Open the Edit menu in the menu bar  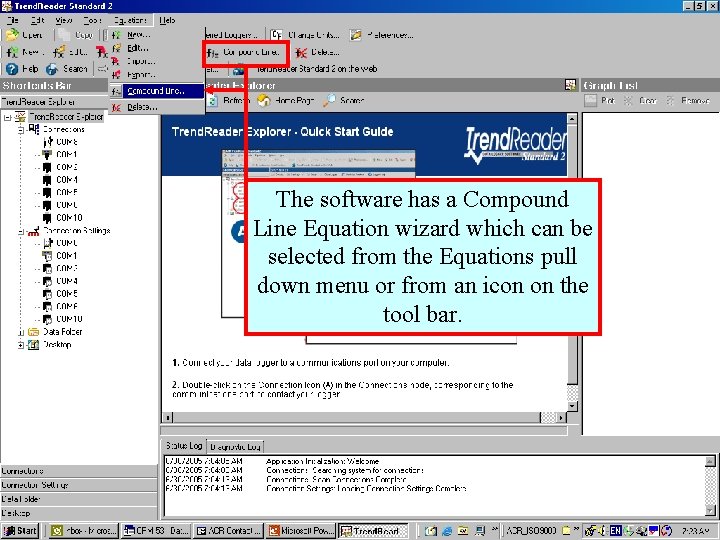coord(38,20)
